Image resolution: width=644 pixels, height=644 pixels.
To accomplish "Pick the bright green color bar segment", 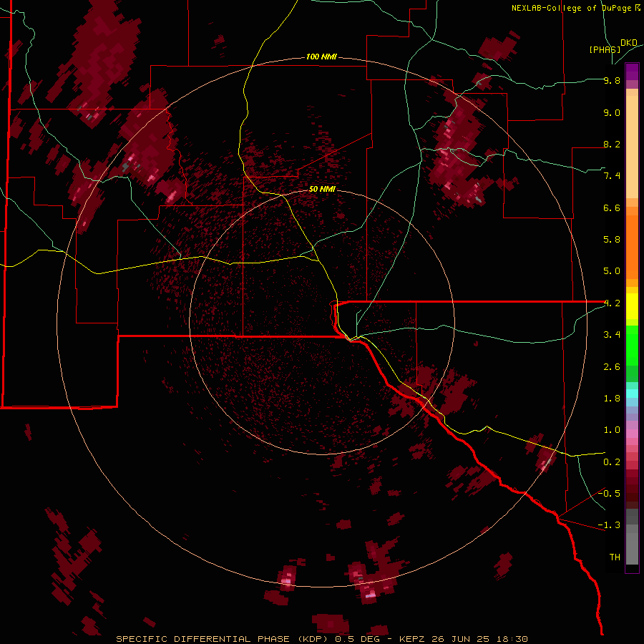I will [x=632, y=346].
